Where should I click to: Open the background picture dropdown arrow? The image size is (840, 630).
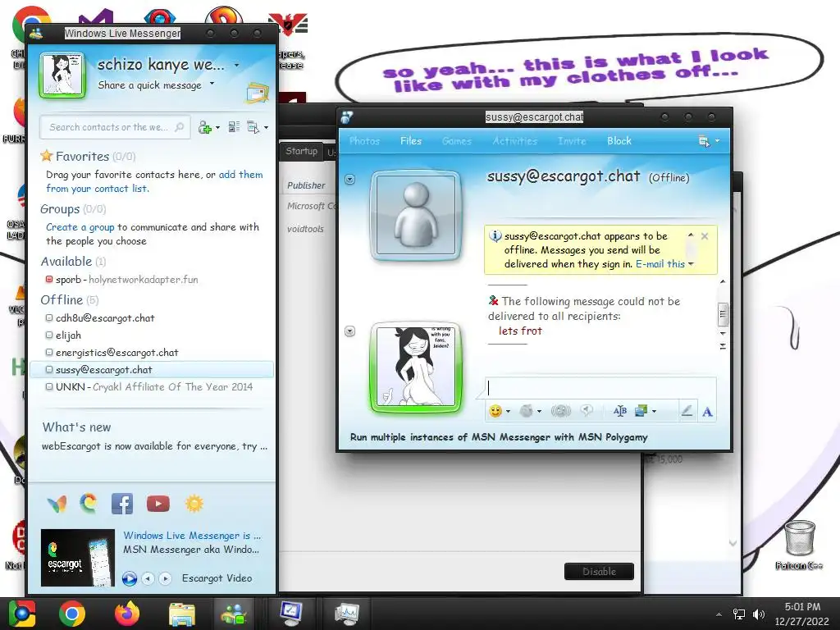pyautogui.click(x=654, y=412)
